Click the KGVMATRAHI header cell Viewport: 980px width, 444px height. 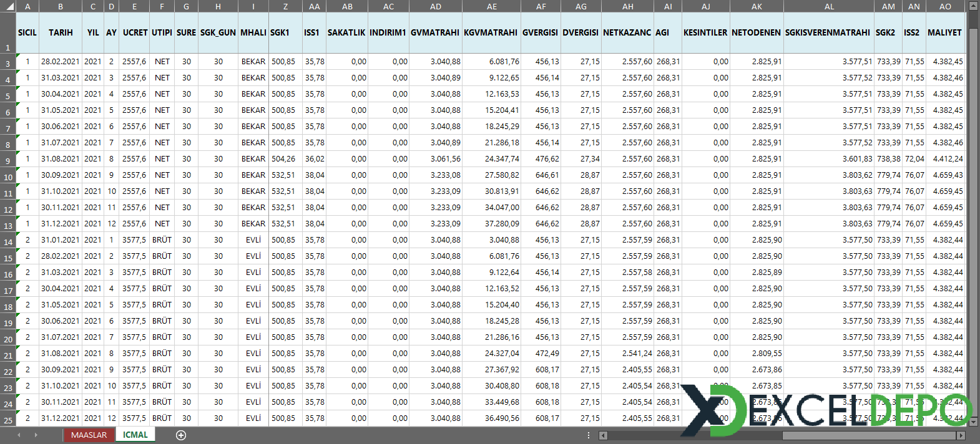click(x=492, y=32)
